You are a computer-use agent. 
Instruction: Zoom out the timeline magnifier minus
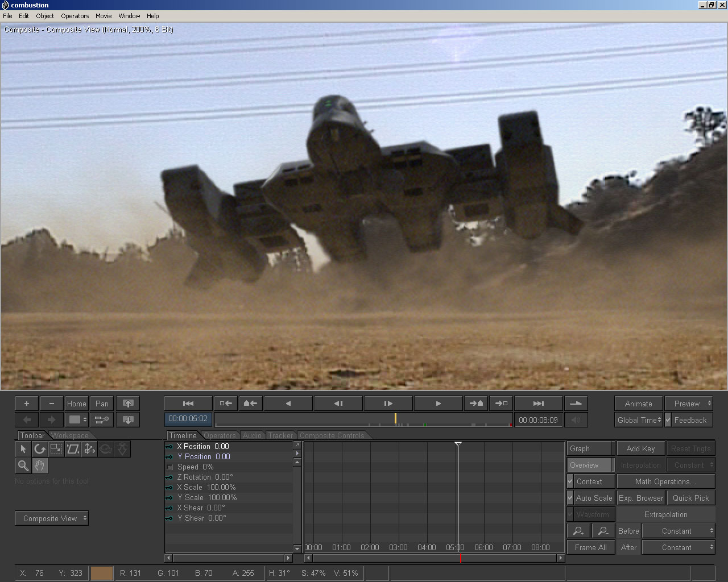[x=603, y=531]
